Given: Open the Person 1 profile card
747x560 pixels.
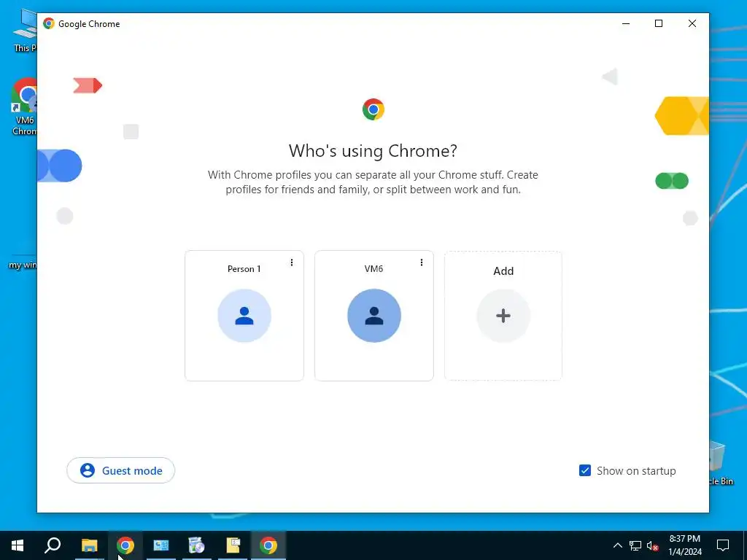Looking at the screenshot, I should coord(244,315).
